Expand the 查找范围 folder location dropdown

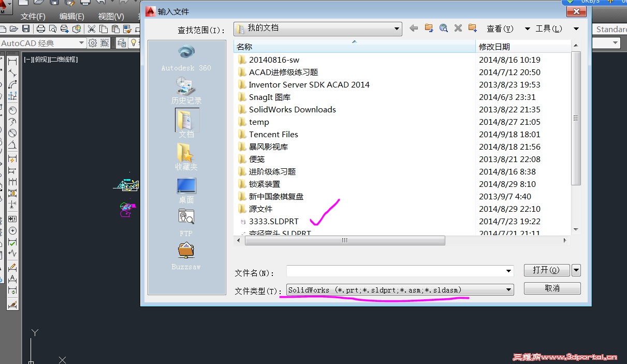[397, 28]
